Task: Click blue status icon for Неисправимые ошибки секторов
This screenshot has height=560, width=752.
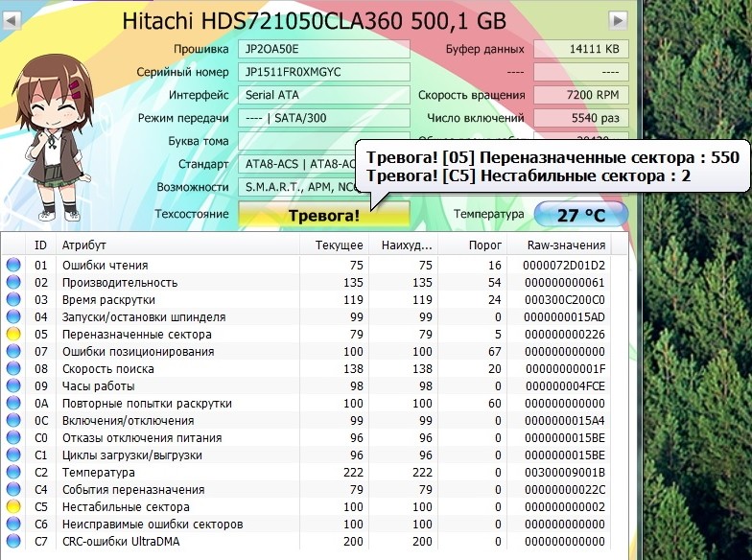Action: click(13, 524)
